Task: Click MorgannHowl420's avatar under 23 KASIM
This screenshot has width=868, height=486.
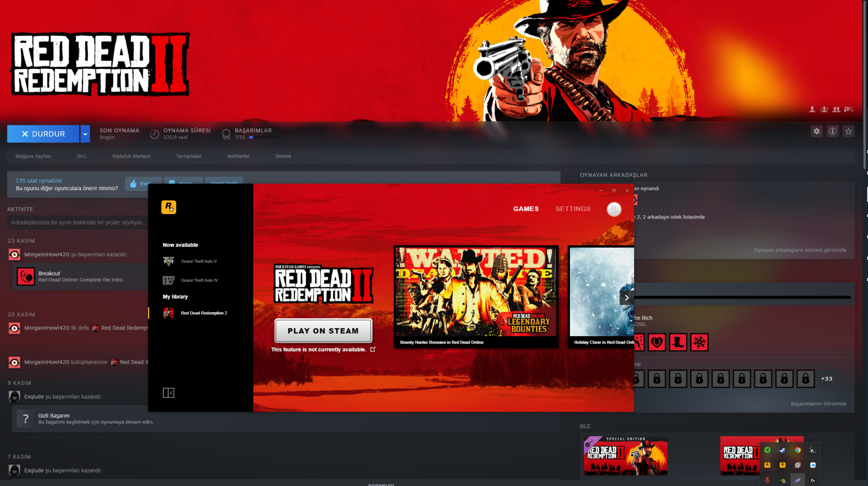Action: click(14, 255)
